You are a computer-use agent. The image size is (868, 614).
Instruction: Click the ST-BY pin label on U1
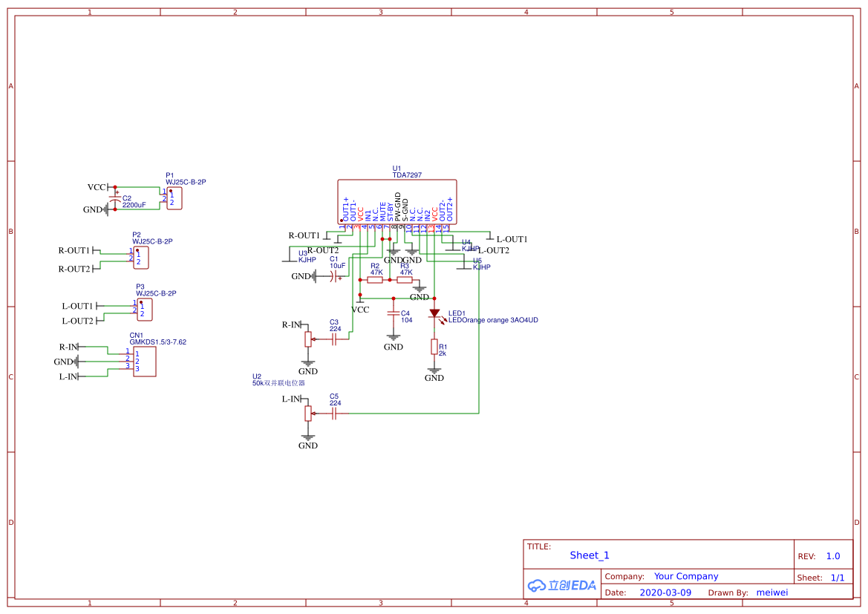(x=391, y=212)
